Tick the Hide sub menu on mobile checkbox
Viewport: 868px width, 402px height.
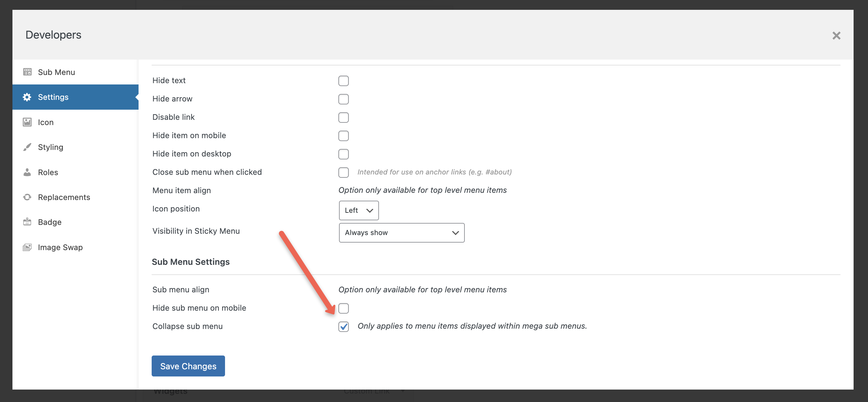(343, 308)
